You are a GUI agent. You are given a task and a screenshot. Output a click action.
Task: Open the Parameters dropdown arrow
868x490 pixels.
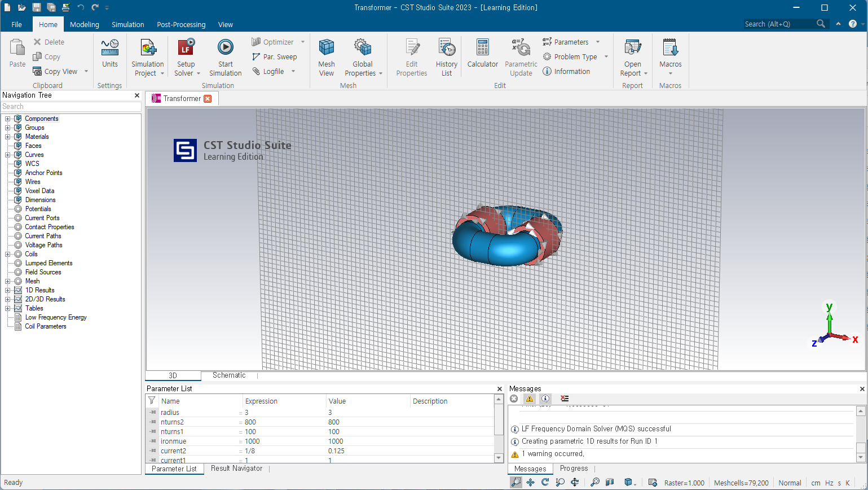pyautogui.click(x=598, y=42)
